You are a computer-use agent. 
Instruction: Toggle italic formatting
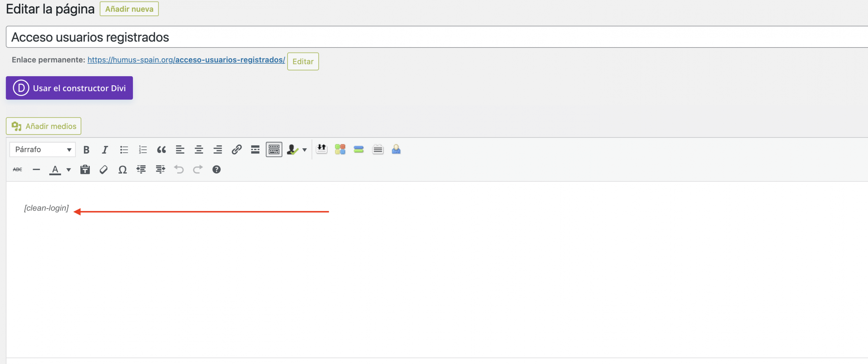(x=105, y=150)
